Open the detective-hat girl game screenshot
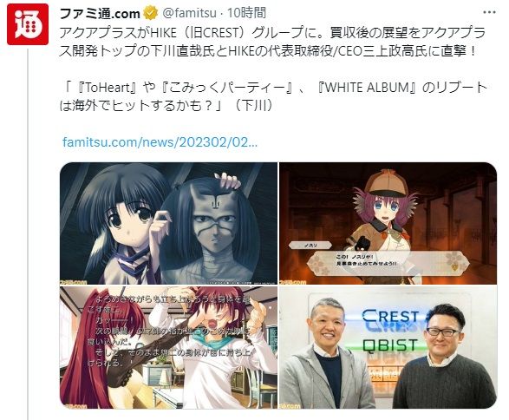 (x=388, y=223)
